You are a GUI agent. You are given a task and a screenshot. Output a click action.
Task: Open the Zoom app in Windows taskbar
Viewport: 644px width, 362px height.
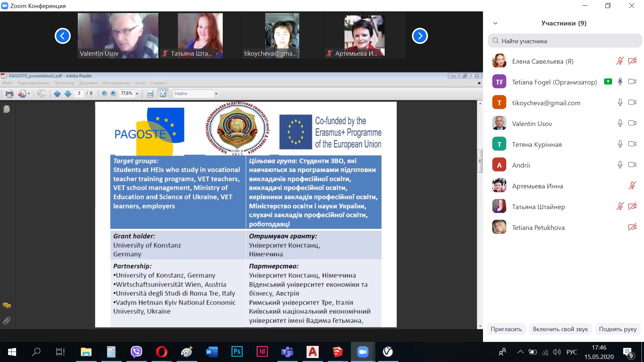[x=363, y=352]
